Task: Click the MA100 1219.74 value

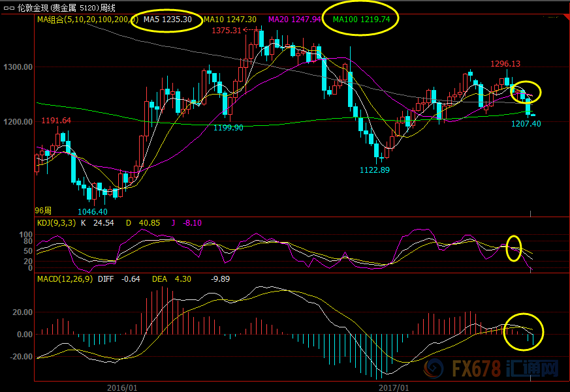Action: 361,20
